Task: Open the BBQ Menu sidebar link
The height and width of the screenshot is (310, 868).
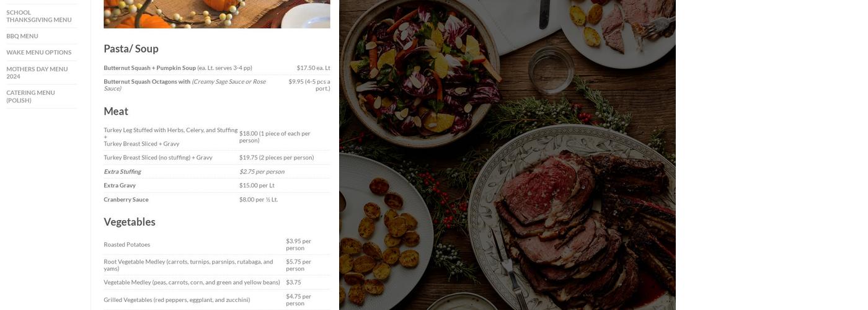Action: [22, 36]
